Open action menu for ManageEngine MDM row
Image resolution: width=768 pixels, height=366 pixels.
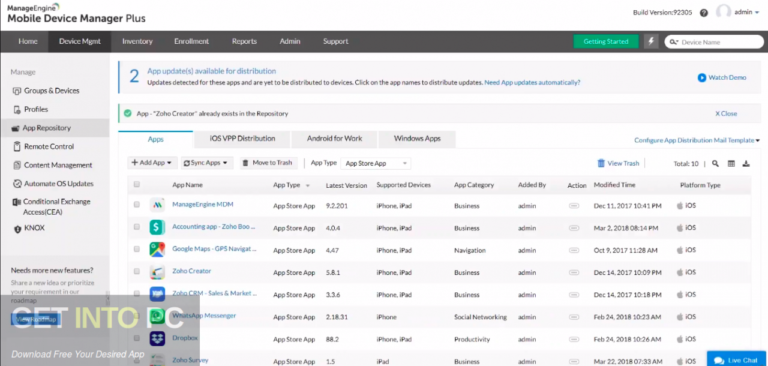[574, 206]
